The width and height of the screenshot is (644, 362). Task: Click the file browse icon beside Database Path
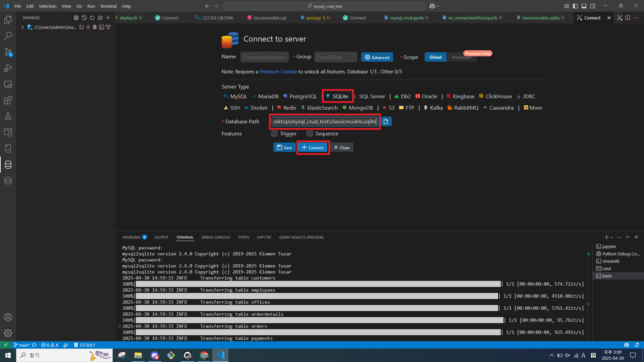[x=386, y=122]
